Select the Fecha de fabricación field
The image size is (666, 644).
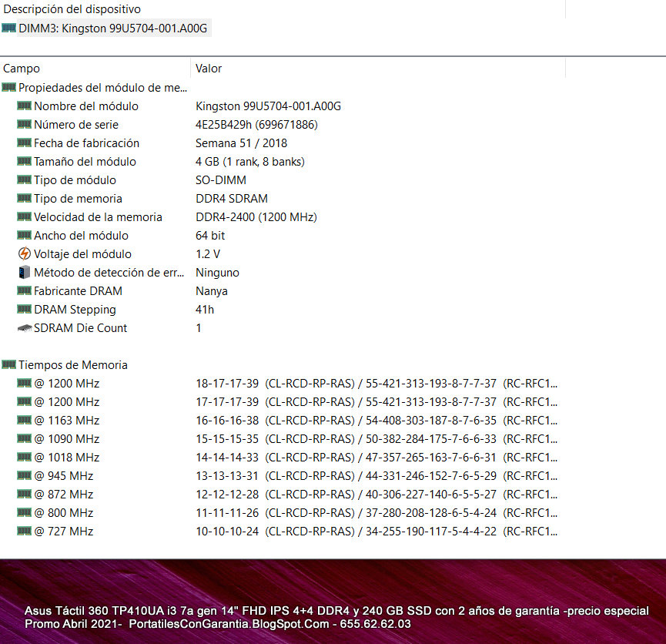point(87,143)
